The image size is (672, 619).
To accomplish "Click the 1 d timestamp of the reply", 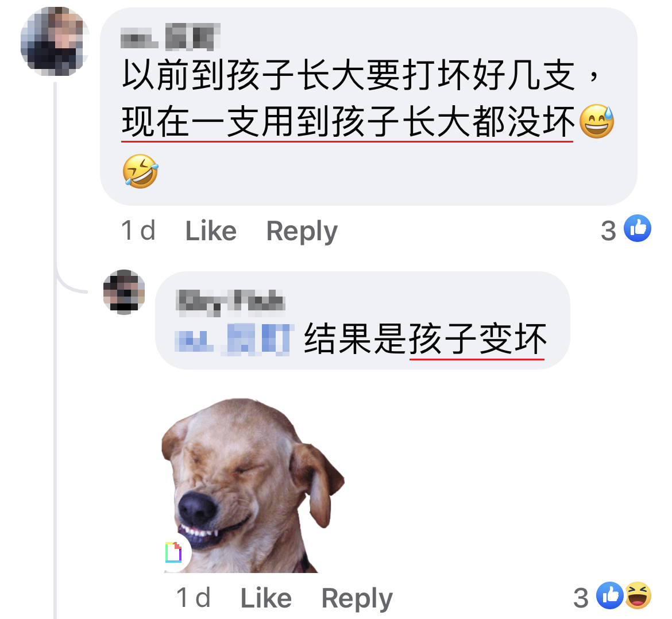I will point(194,598).
